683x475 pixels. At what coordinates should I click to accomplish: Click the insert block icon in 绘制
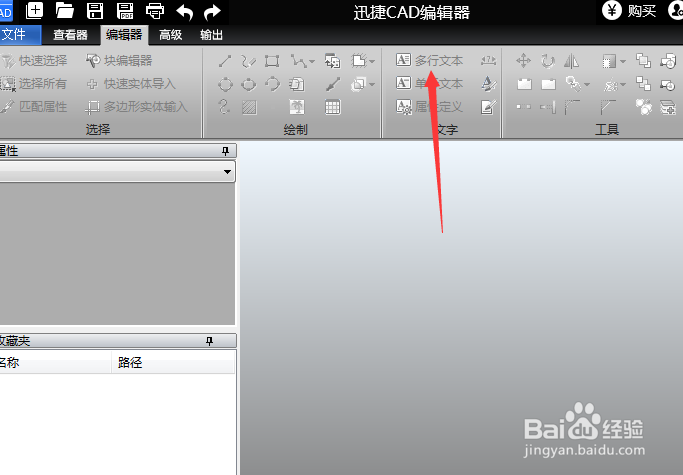(333, 61)
